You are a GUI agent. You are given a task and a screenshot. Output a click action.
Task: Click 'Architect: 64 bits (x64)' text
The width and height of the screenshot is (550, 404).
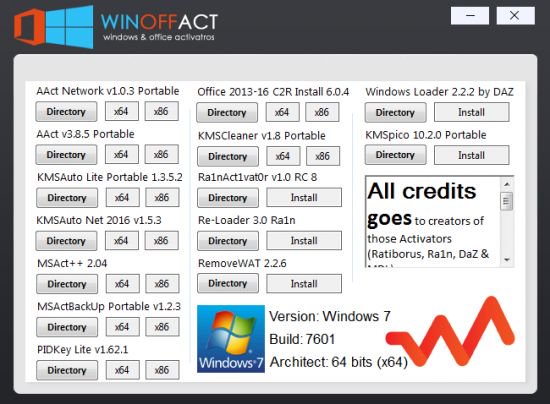338,362
